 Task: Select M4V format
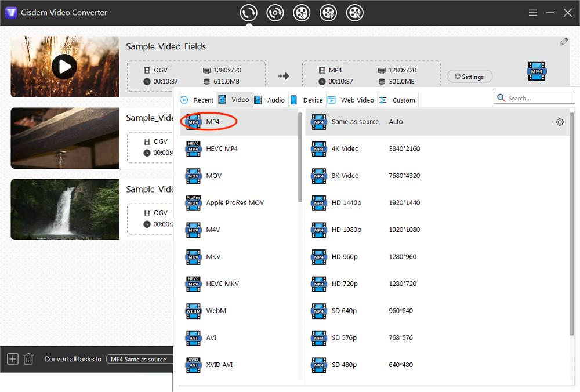[x=238, y=230]
